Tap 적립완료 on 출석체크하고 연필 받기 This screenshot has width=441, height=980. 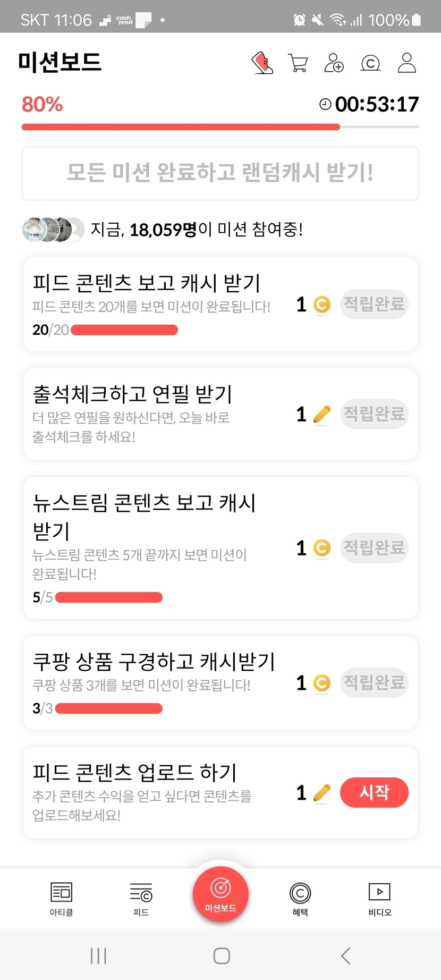point(374,414)
